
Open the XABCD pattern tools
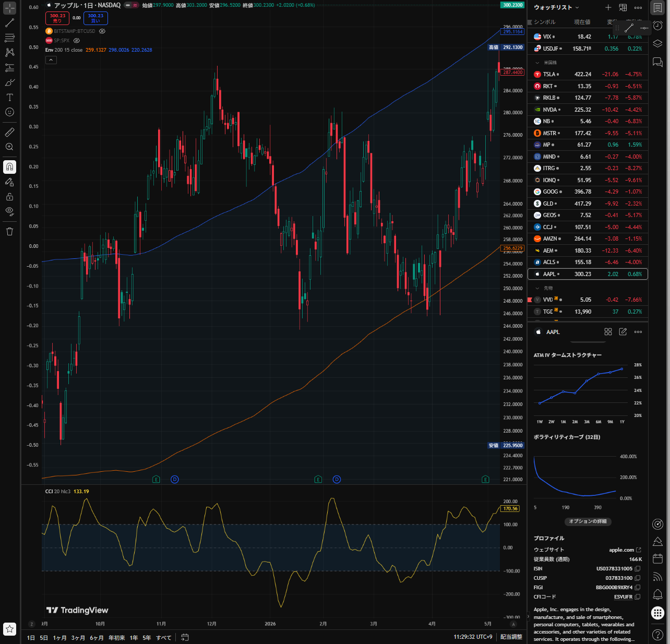9,52
